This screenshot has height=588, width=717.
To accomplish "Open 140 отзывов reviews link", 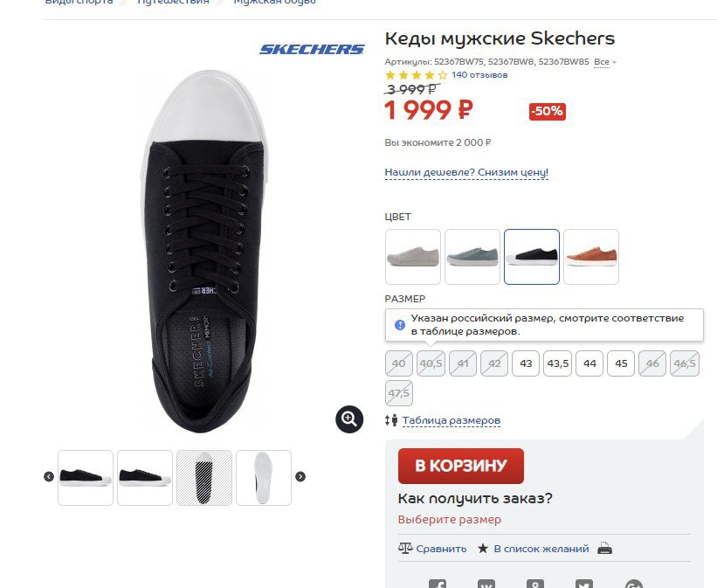I will point(479,75).
